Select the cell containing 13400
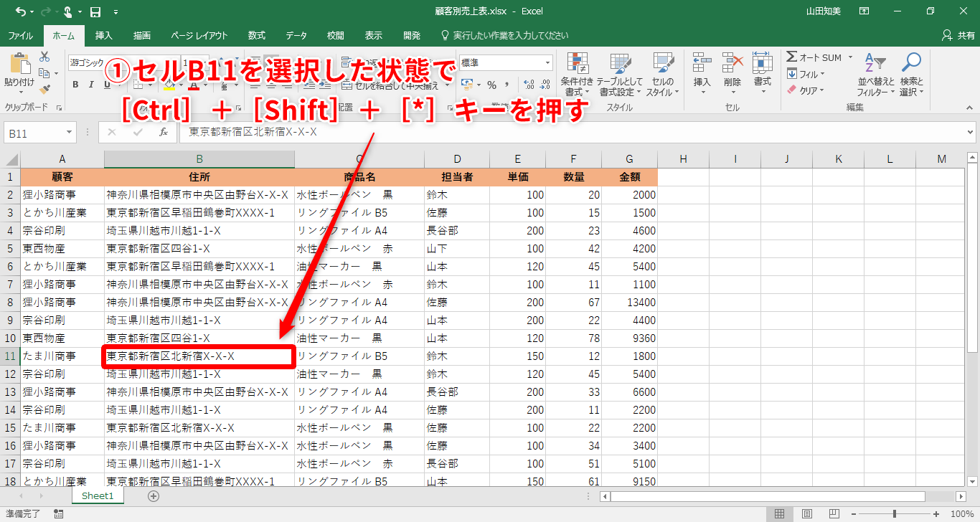This screenshot has width=980, height=522. tap(630, 303)
